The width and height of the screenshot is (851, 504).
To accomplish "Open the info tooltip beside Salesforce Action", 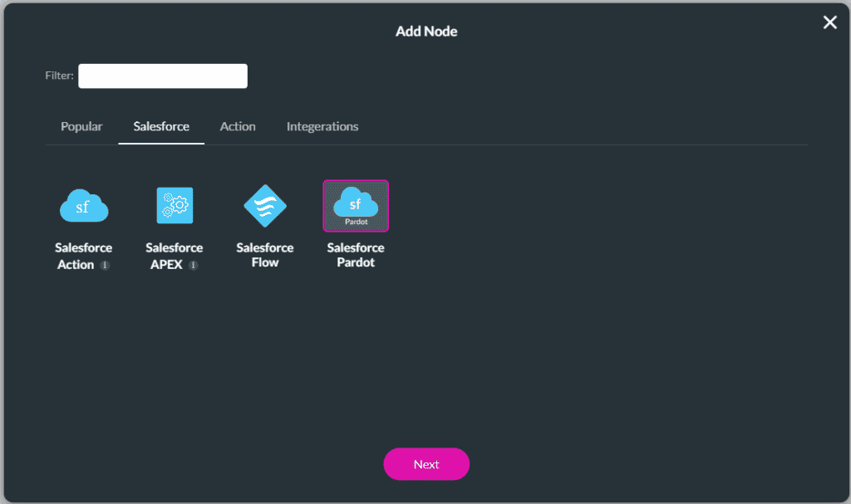I will pyautogui.click(x=105, y=266).
